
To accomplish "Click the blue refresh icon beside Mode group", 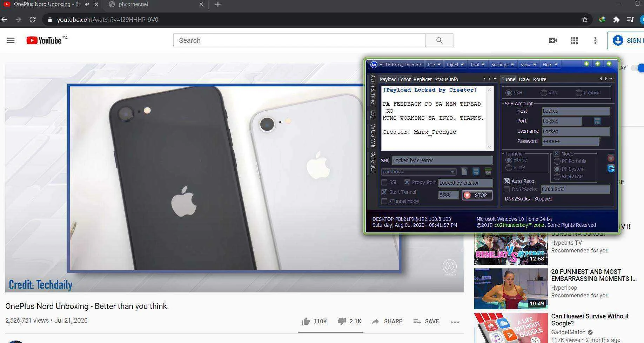I will point(611,169).
